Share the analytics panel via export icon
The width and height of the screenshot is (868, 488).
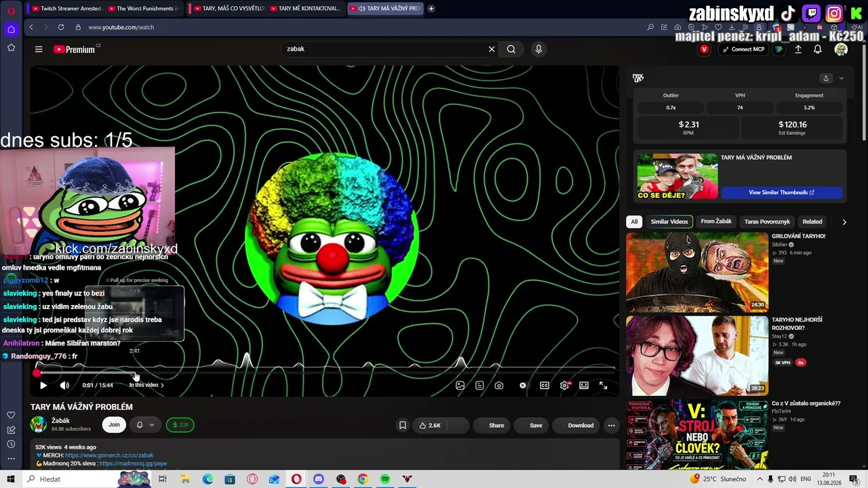click(826, 78)
